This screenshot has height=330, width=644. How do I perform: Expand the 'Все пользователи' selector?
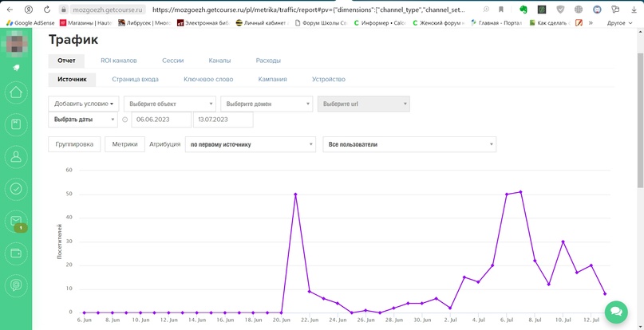[409, 144]
